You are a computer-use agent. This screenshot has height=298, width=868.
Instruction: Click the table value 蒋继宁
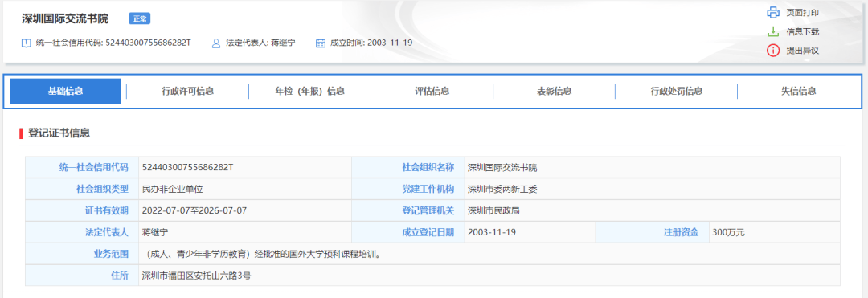[155, 232]
